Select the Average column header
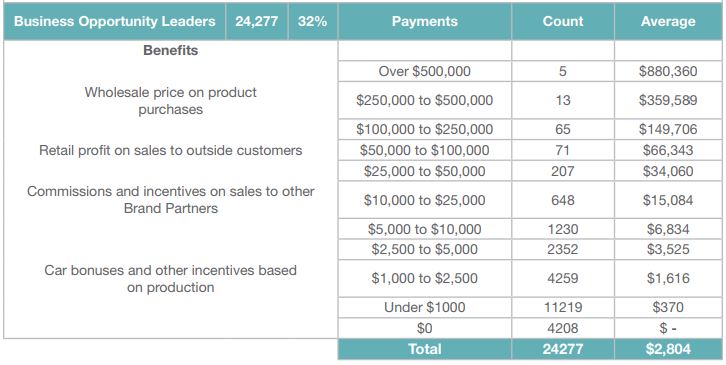Screen dimensions: 726x365 point(668,21)
